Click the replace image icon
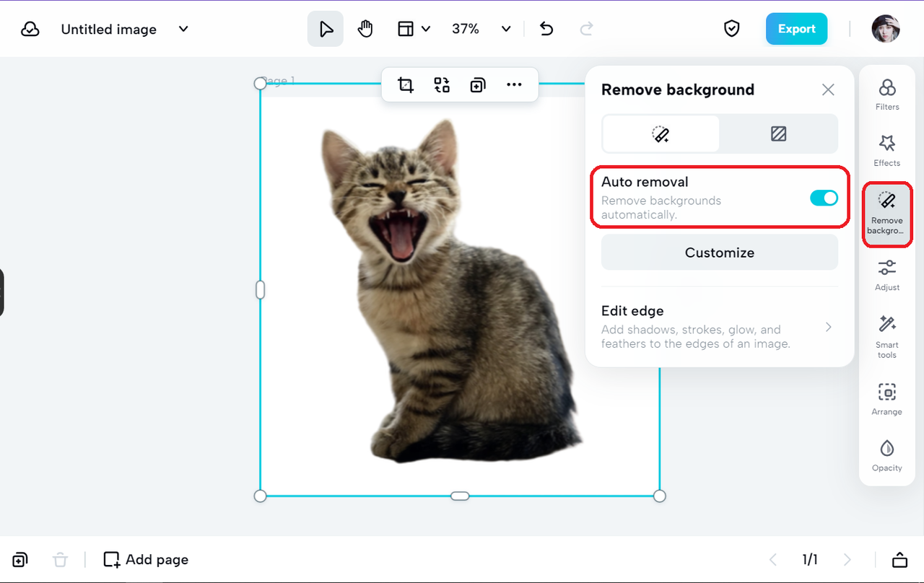The height and width of the screenshot is (583, 924). click(x=442, y=85)
